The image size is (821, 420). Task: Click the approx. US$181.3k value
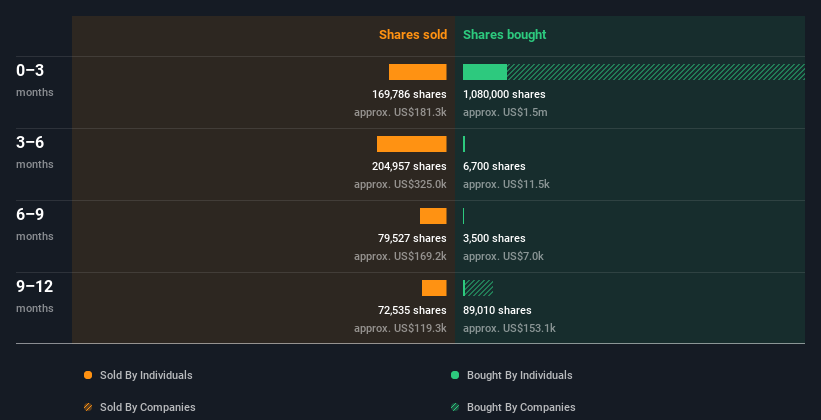tap(400, 113)
